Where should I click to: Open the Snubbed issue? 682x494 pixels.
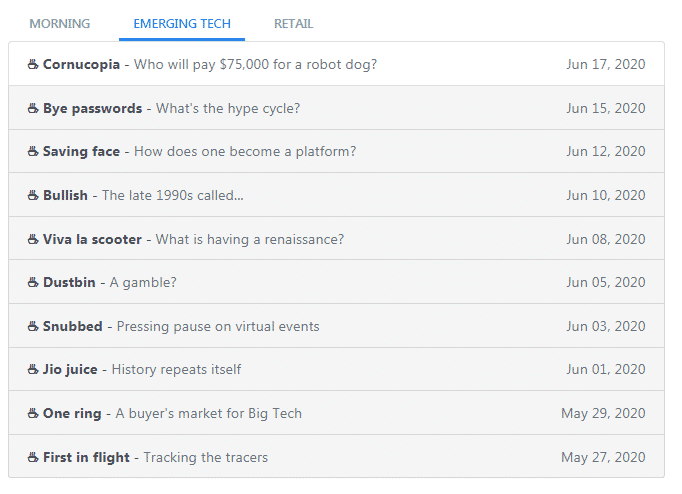click(x=336, y=326)
